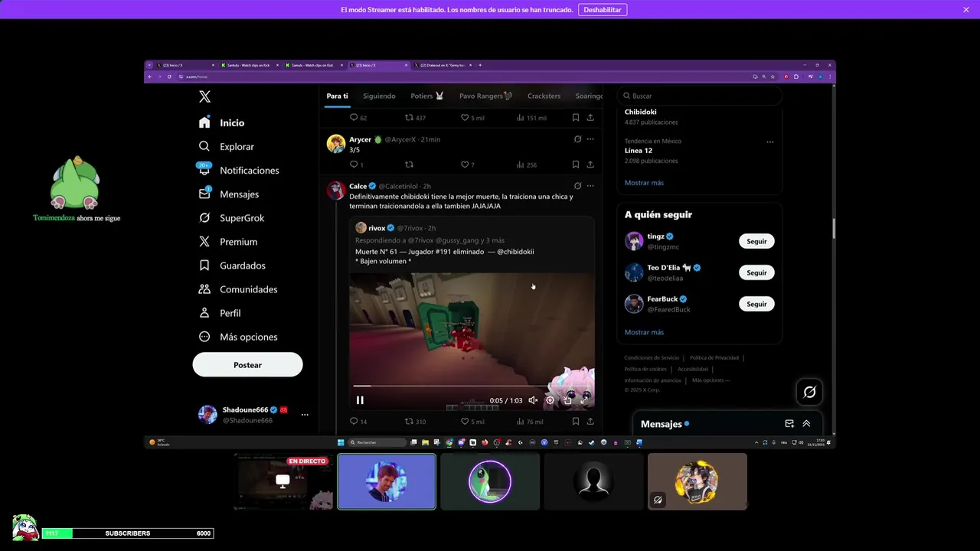This screenshot has height=551, width=980.
Task: Select the Para ti tab
Action: (x=337, y=96)
